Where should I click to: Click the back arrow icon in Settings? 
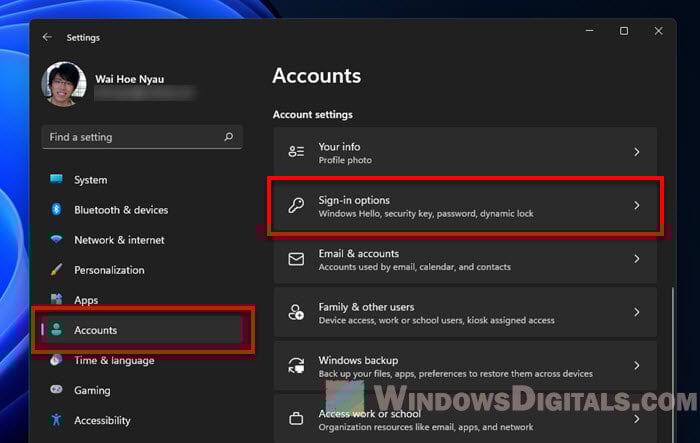(x=47, y=37)
